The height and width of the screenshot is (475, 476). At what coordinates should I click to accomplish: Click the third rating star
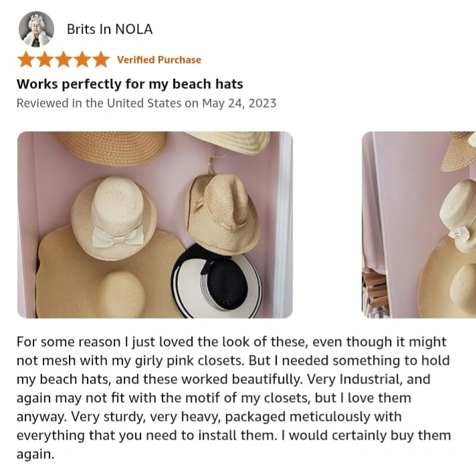(x=63, y=60)
